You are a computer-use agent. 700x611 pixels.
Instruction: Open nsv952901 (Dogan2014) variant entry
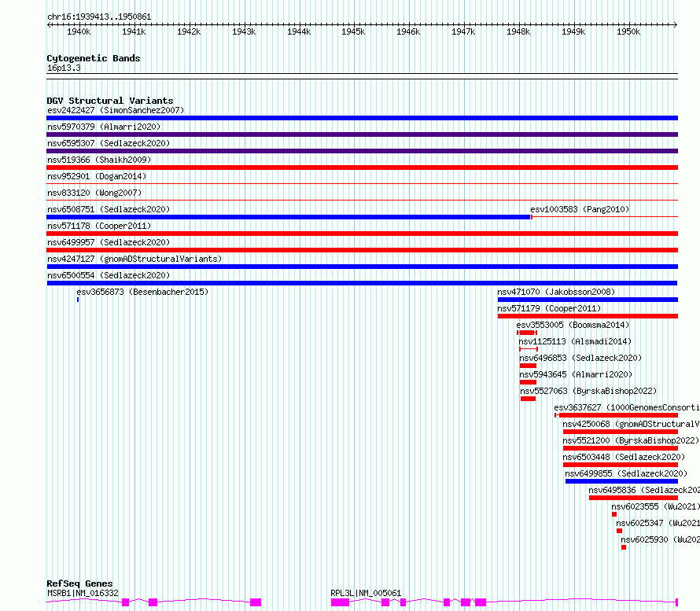tap(97, 176)
